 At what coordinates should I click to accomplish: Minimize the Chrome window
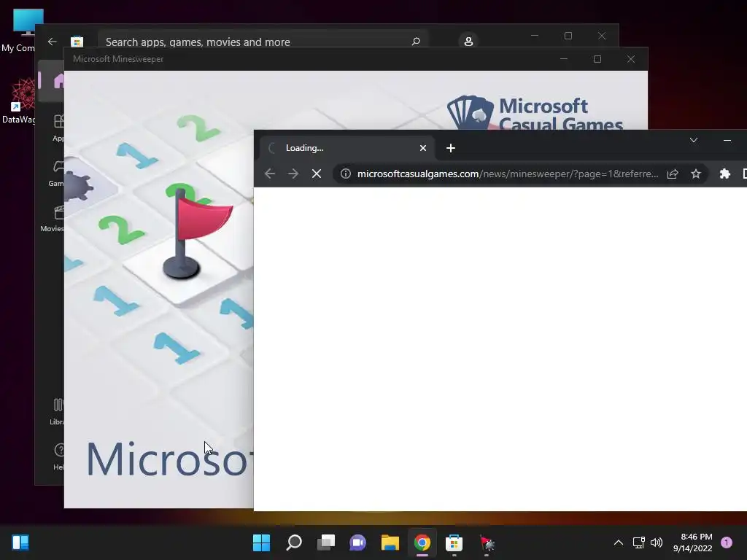point(727,140)
